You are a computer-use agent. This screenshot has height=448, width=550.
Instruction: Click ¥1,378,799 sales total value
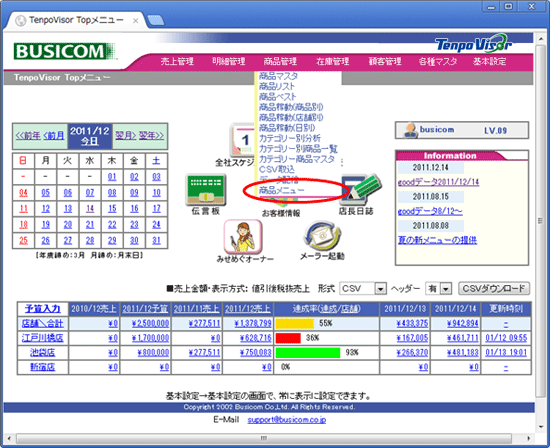click(253, 323)
